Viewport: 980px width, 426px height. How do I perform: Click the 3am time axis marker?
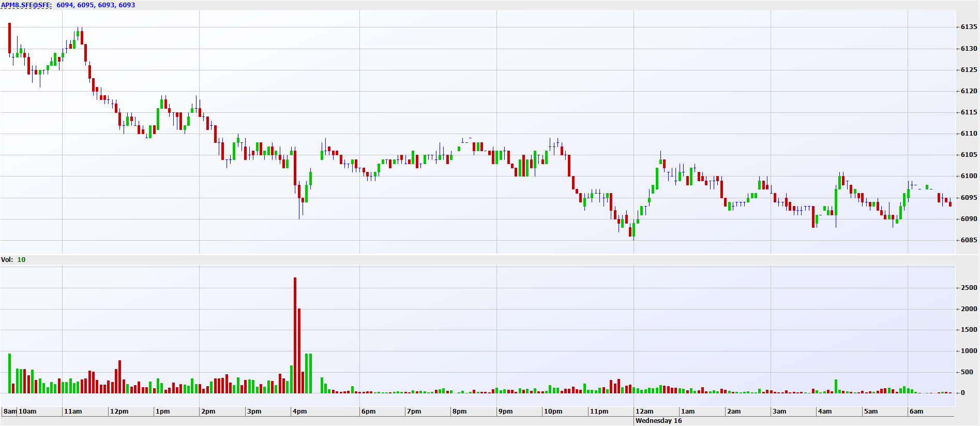tap(780, 412)
